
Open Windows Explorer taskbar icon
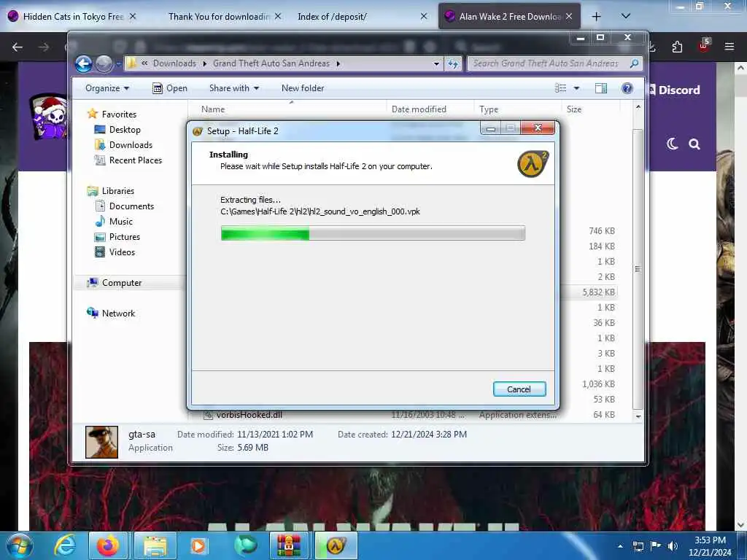coord(155,545)
